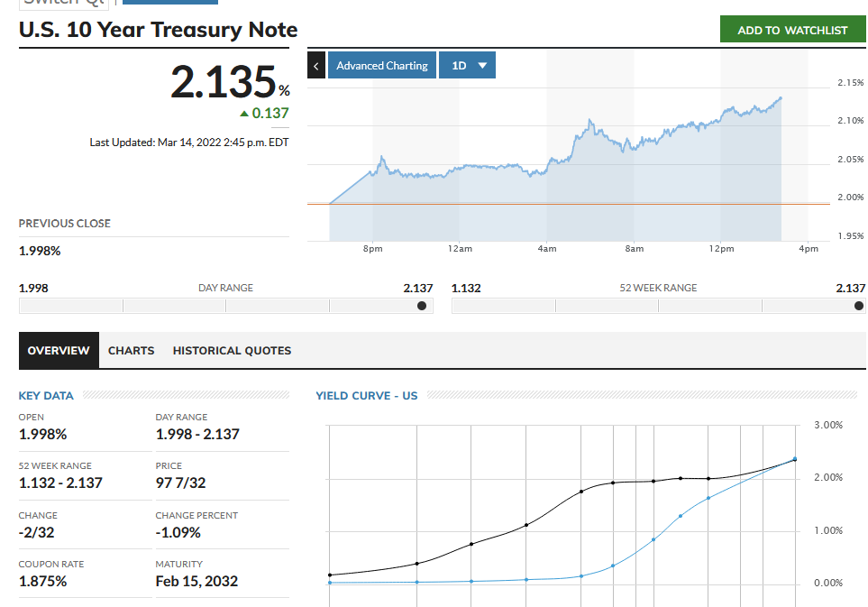Viewport: 868px width, 607px height.
Task: Collapse chart with the left chevron button
Action: [316, 65]
